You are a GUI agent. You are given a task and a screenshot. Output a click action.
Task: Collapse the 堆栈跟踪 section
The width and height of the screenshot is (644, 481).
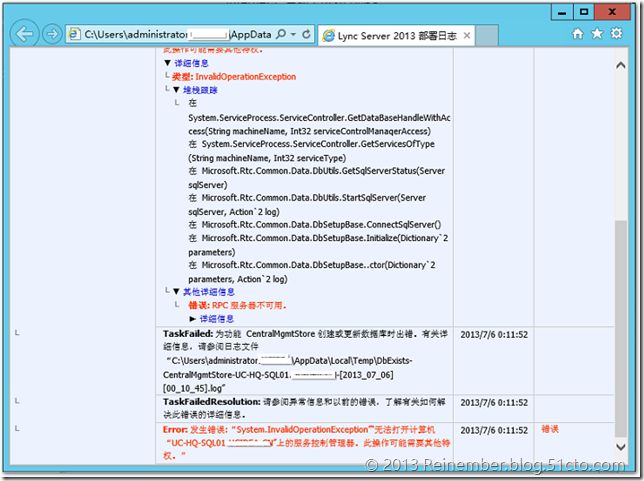pyautogui.click(x=176, y=90)
